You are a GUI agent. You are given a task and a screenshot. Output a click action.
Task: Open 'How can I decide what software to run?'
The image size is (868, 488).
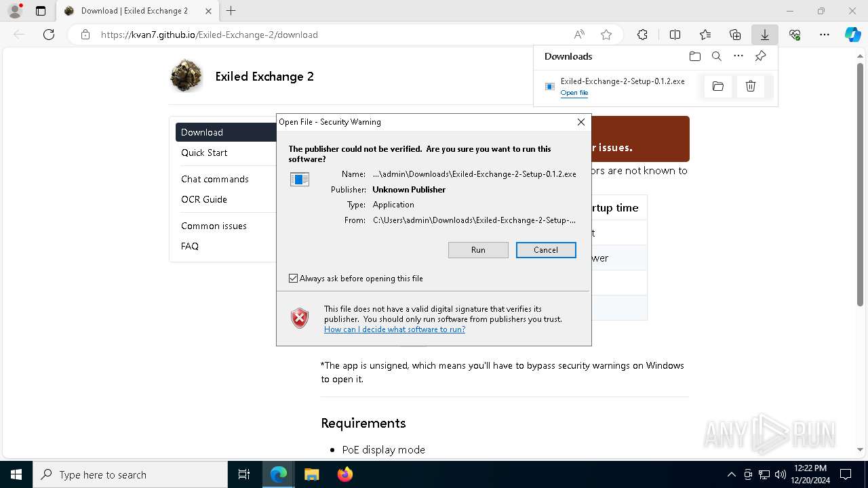point(395,329)
